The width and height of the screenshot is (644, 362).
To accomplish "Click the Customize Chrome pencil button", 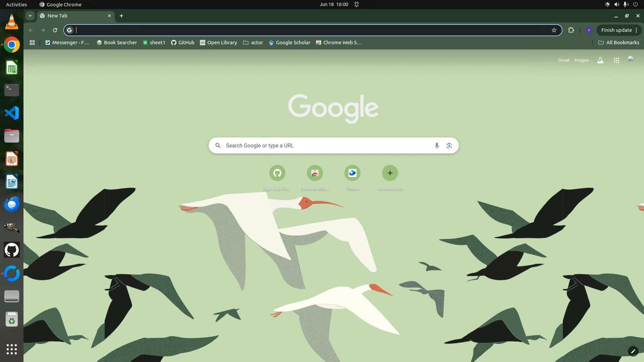I will (633, 351).
